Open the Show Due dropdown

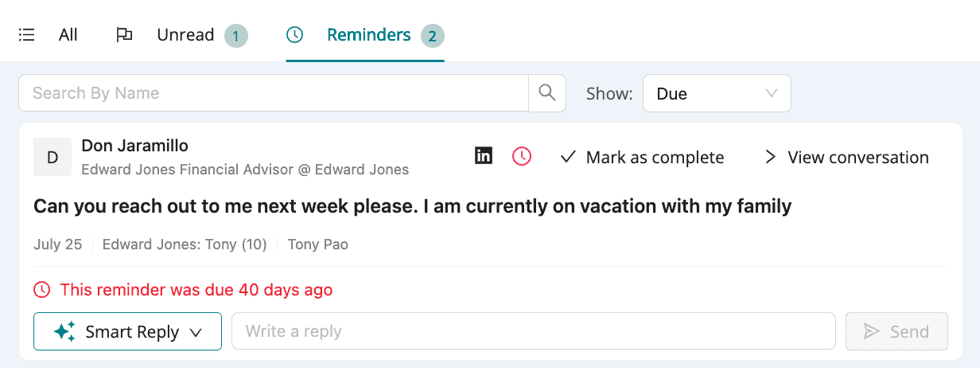point(717,93)
